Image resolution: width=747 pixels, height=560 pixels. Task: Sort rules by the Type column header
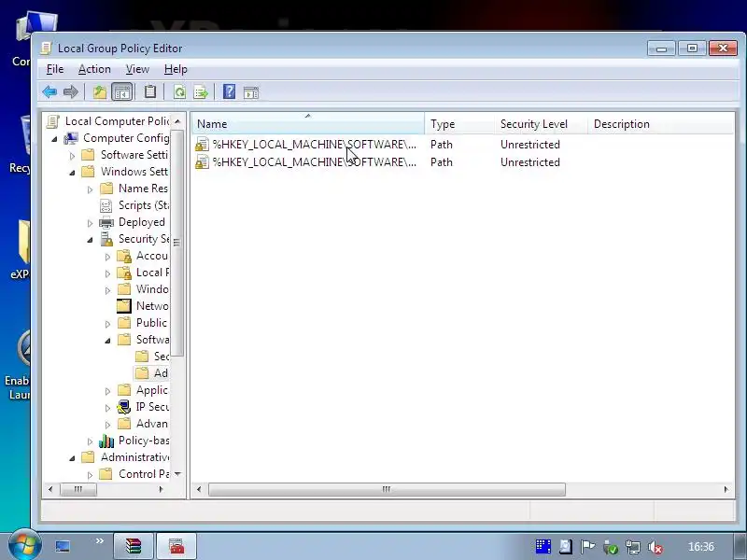459,124
